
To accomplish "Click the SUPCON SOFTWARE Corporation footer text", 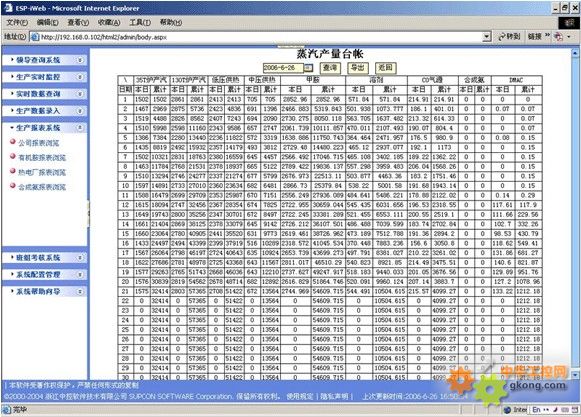I will 180,397.
